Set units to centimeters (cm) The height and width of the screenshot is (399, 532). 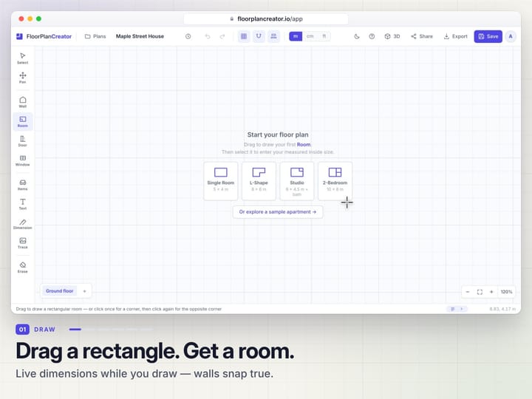[x=310, y=36]
